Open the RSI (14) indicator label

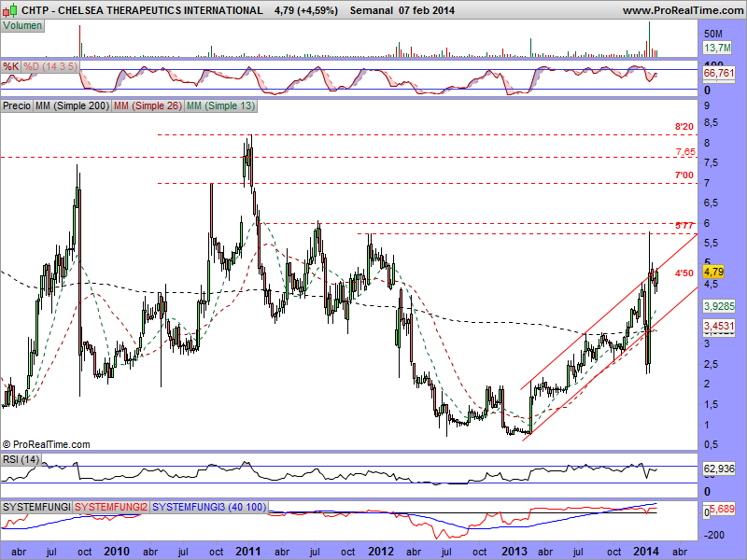pyautogui.click(x=21, y=459)
